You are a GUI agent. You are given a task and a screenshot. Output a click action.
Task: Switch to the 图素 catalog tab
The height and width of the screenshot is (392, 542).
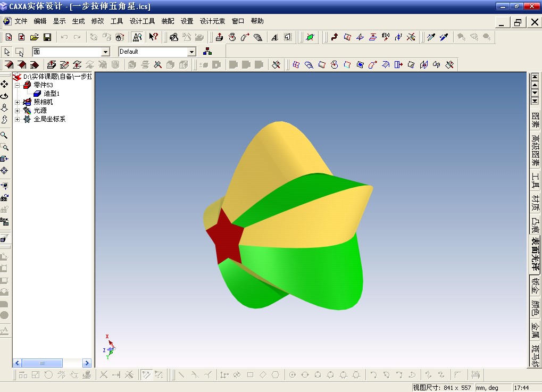click(x=535, y=120)
